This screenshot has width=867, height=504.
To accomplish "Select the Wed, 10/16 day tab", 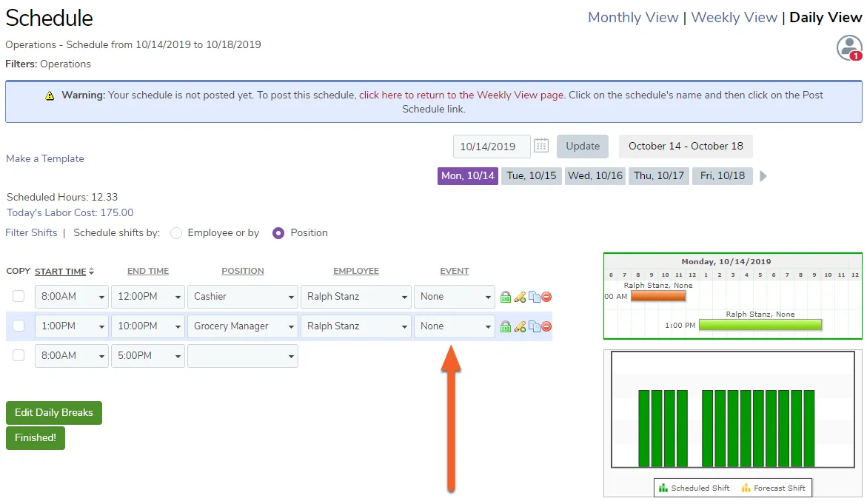I will [595, 175].
